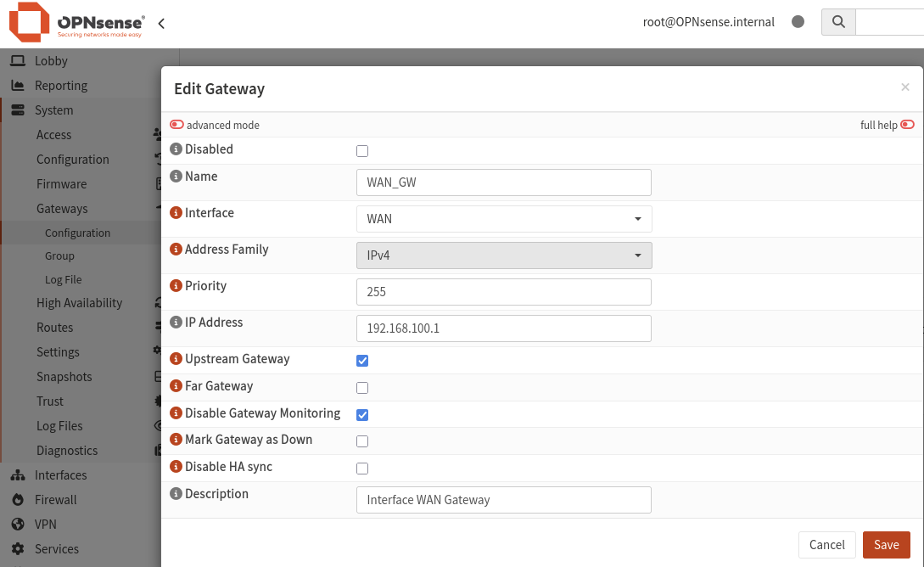This screenshot has height=567, width=924.
Task: Click the VPN globe icon in sidebar
Action: (19, 525)
